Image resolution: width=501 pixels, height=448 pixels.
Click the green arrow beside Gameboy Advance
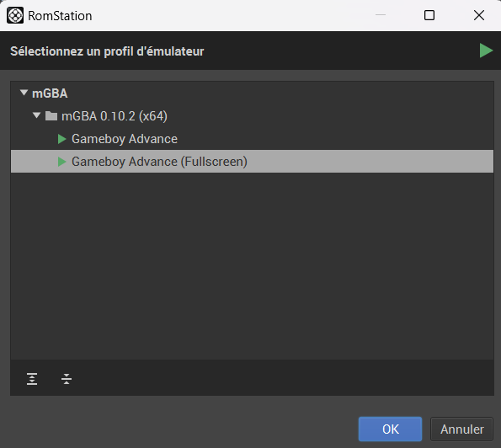pyautogui.click(x=61, y=139)
